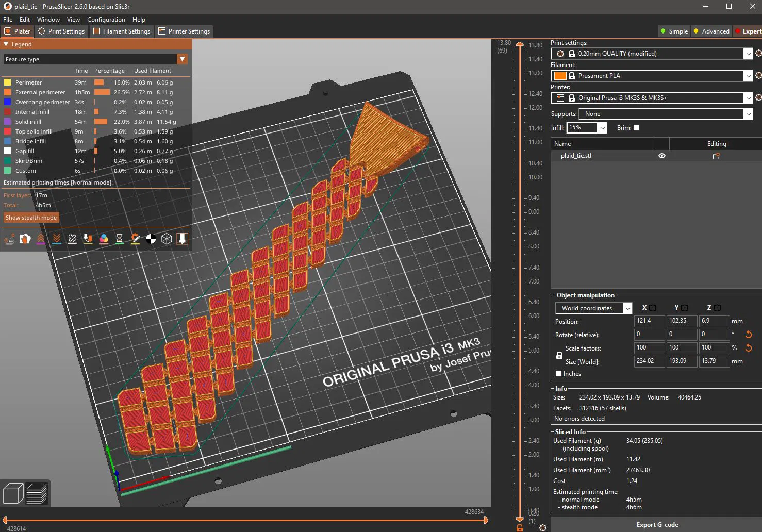Toggle the Color changes icon

point(104,239)
